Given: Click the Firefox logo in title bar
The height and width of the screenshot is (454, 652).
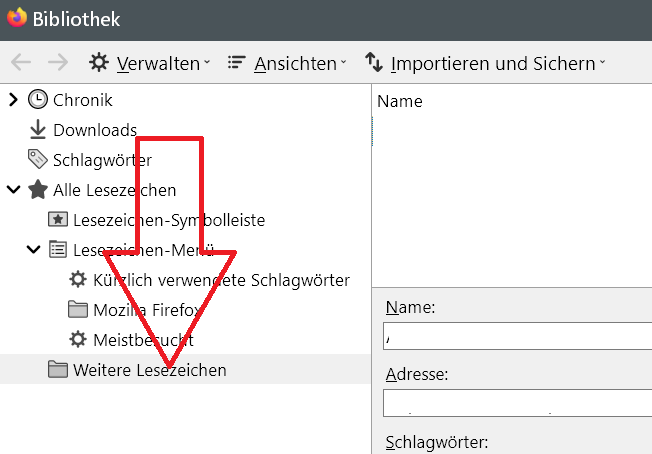Looking at the screenshot, I should (17, 18).
